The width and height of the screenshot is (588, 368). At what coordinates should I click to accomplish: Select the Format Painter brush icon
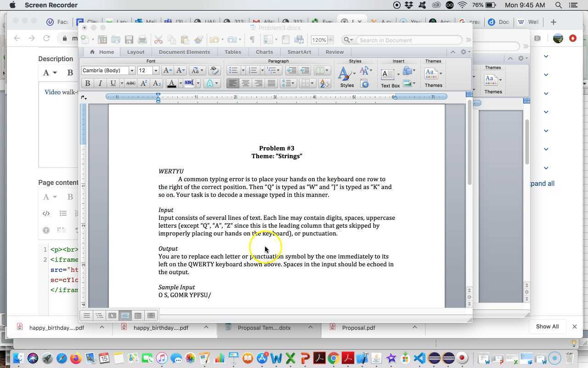198,40
